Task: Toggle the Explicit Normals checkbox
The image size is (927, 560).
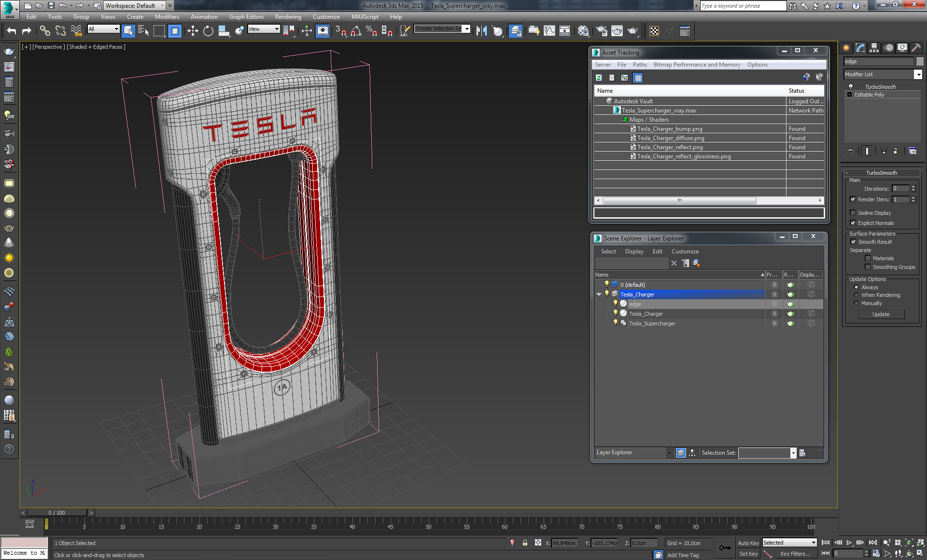Action: tap(853, 223)
